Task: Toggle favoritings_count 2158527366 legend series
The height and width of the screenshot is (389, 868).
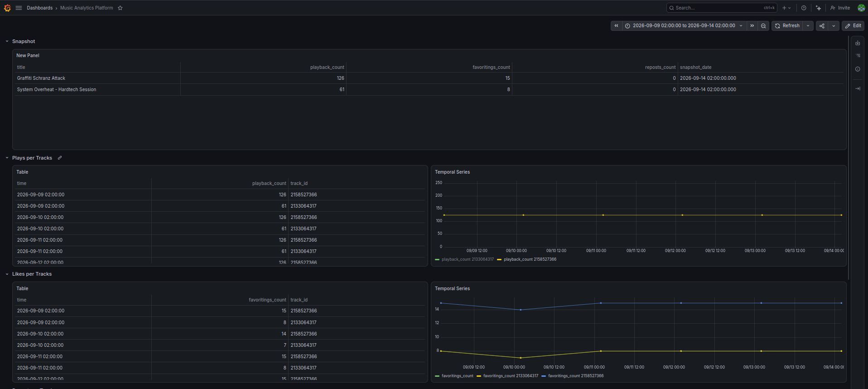Action: coord(576,376)
